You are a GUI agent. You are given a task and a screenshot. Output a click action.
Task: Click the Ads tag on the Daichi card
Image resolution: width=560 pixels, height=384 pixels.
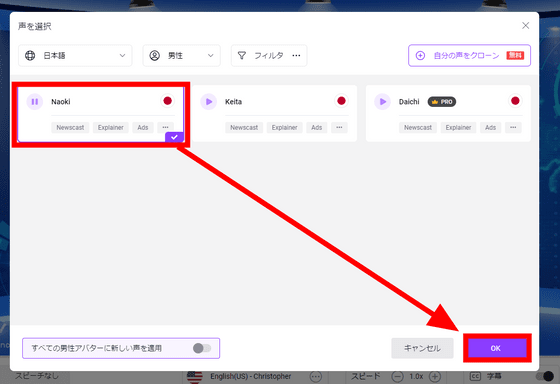pyautogui.click(x=490, y=128)
